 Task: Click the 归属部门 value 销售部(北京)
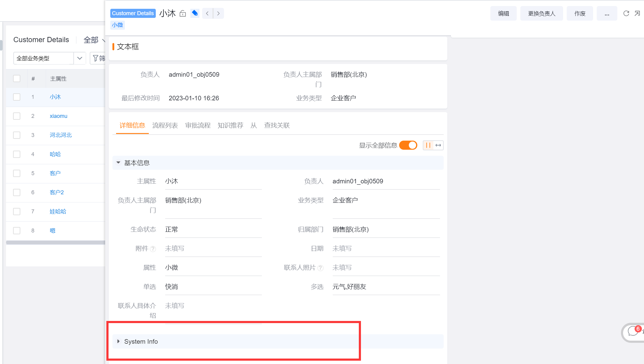click(351, 229)
